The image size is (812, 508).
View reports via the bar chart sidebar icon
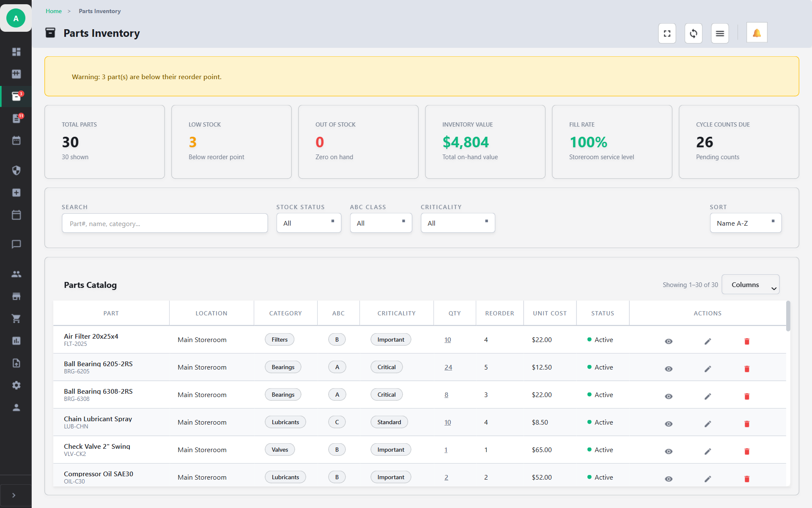click(16, 341)
